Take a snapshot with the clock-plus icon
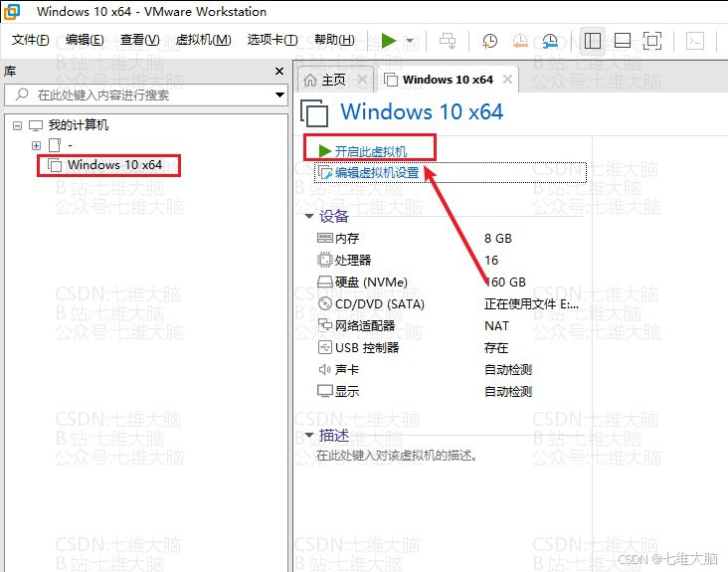The width and height of the screenshot is (728, 572). [x=489, y=41]
